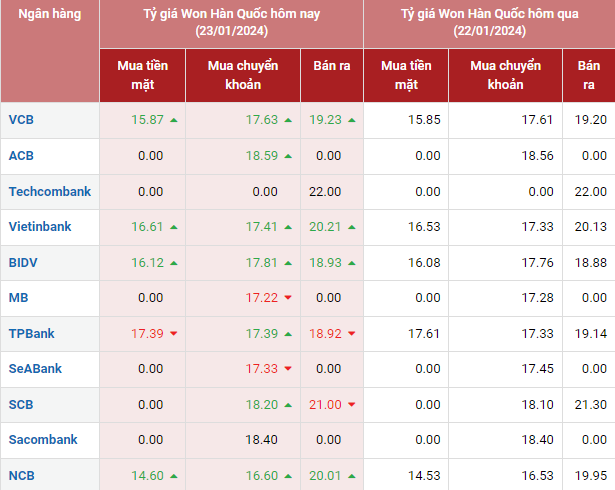
Task: Click today's rate header dated 23/01/2024
Action: [231, 22]
